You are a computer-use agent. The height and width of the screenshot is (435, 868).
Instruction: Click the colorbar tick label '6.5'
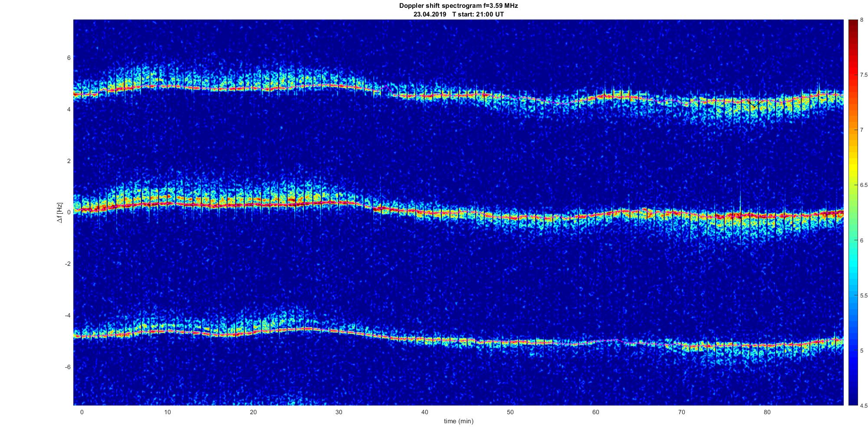pyautogui.click(x=863, y=185)
